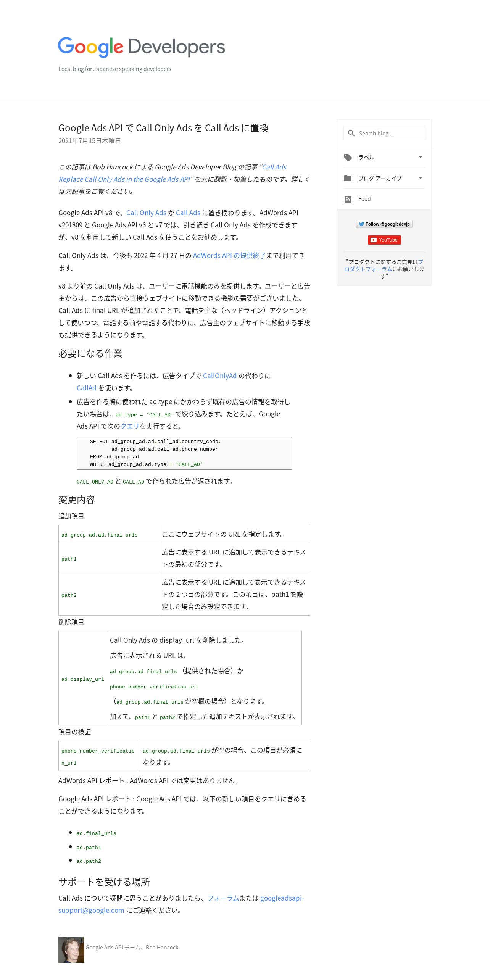Click the 変更内容 heading
Viewport: 490px width, 980px height.
[77, 500]
